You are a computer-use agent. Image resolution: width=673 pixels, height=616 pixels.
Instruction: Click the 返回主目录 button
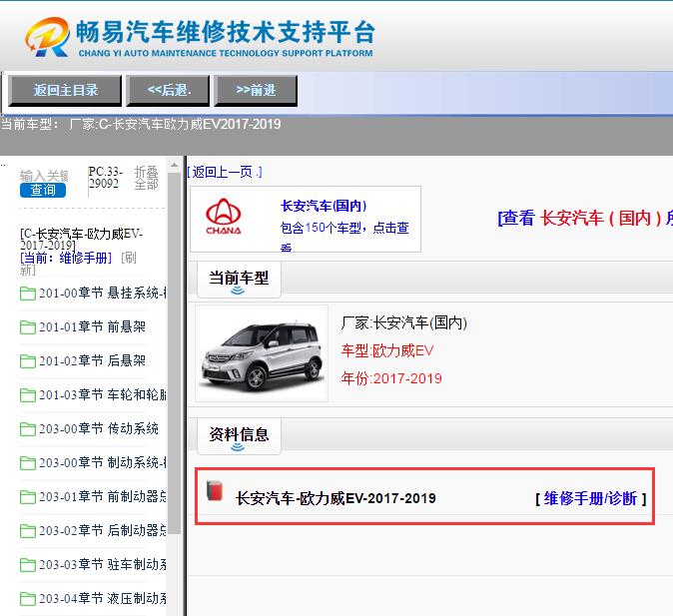point(65,90)
